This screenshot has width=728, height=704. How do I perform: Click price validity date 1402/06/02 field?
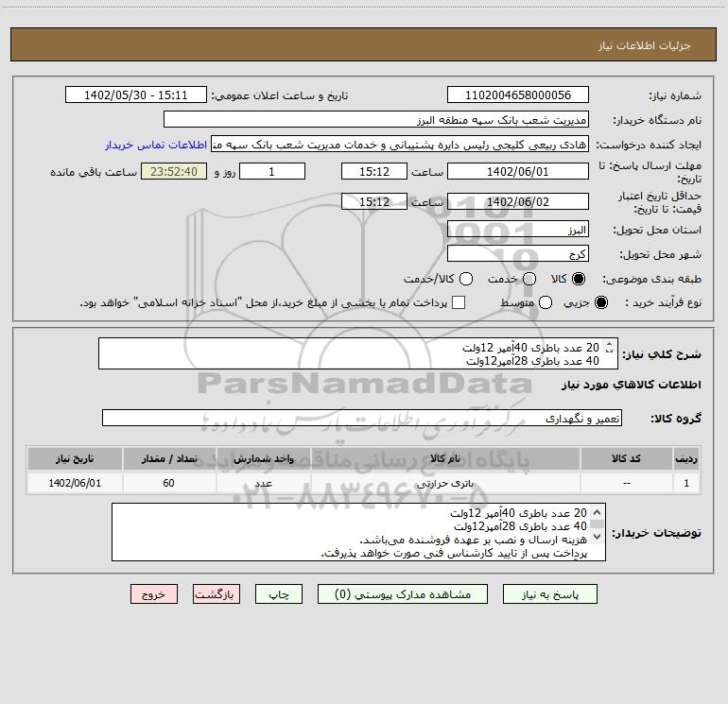(518, 201)
